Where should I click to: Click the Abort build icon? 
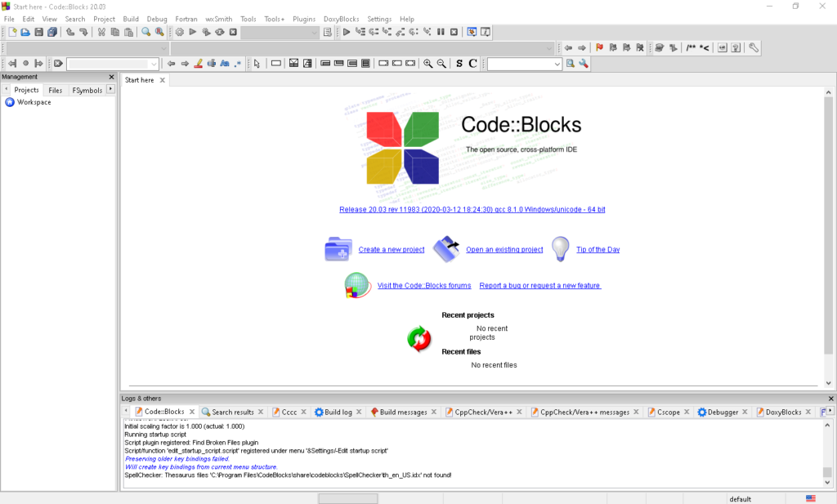pos(233,32)
